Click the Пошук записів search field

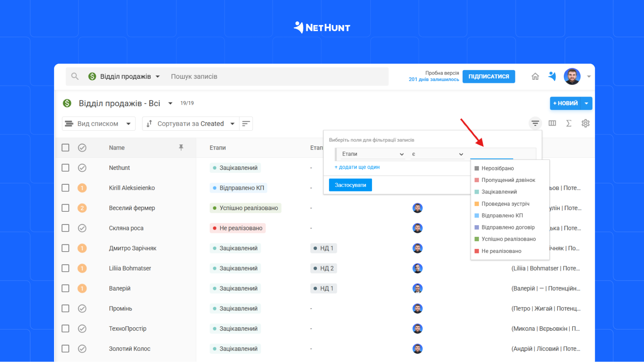(x=277, y=77)
